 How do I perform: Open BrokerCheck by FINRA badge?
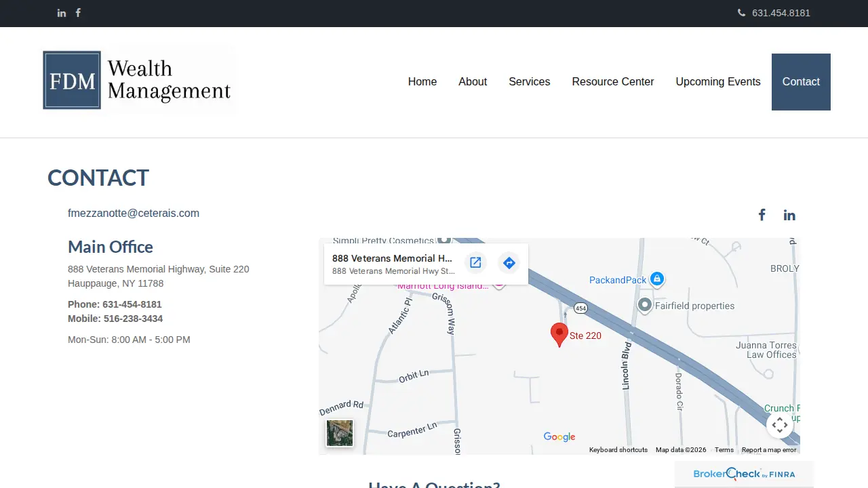tap(744, 474)
